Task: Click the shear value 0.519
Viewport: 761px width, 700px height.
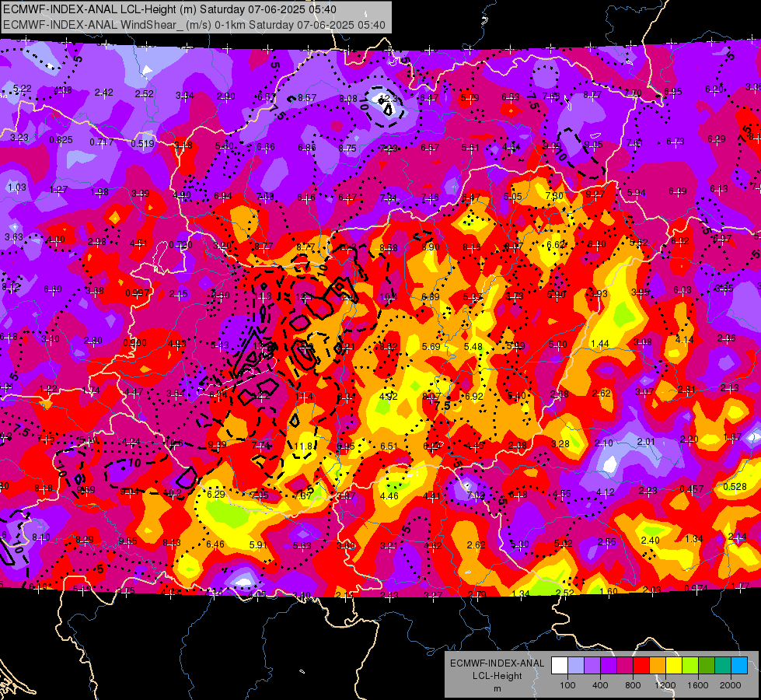Action: click(143, 143)
